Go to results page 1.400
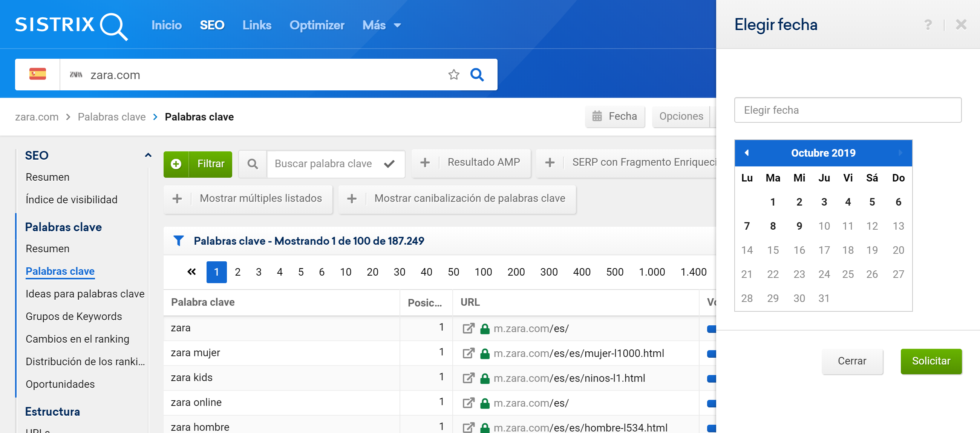 [693, 272]
